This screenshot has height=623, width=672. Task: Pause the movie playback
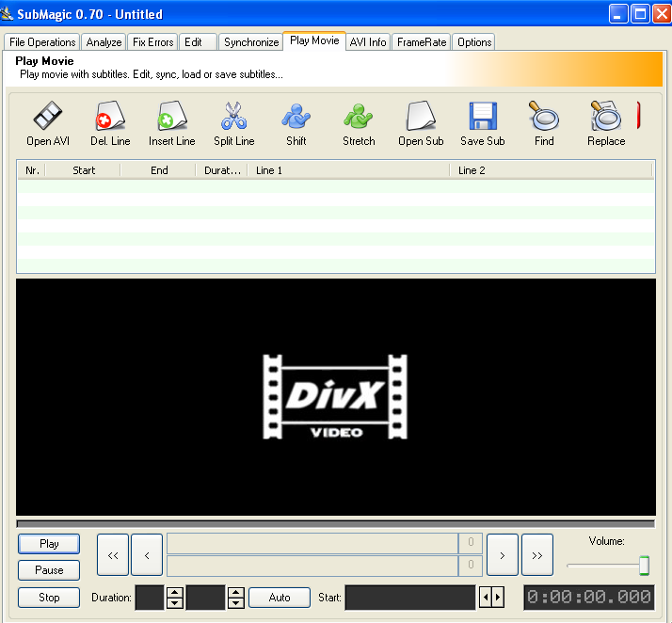click(49, 570)
